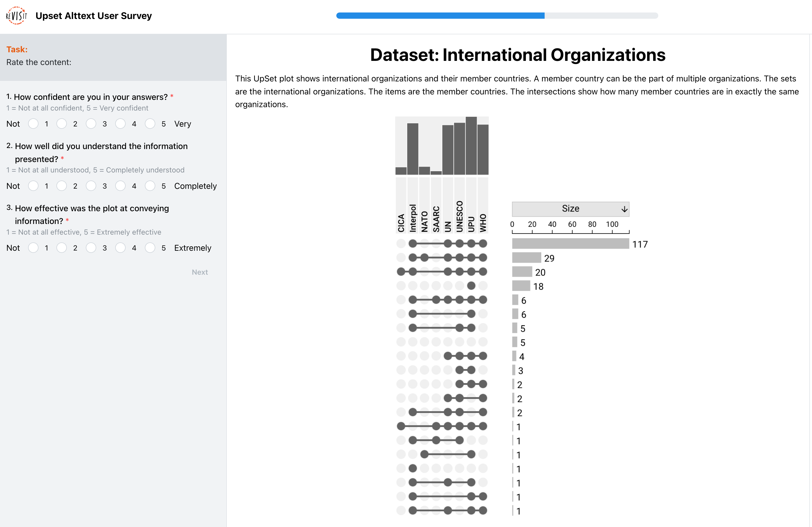Screen dimensions: 812x527
Task: Click the intersection size bar labeled 20
Action: pyautogui.click(x=522, y=272)
